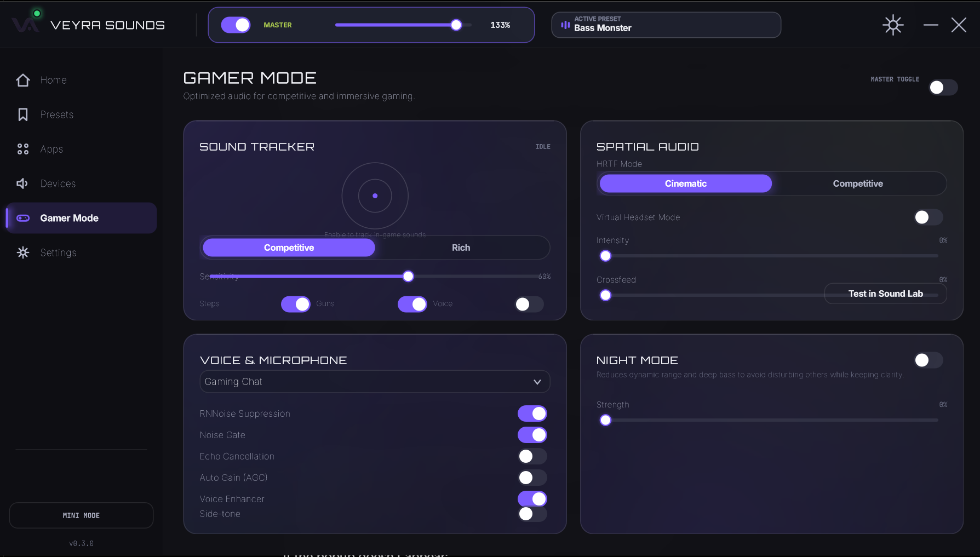Enable Side-tone toggle

click(x=532, y=514)
